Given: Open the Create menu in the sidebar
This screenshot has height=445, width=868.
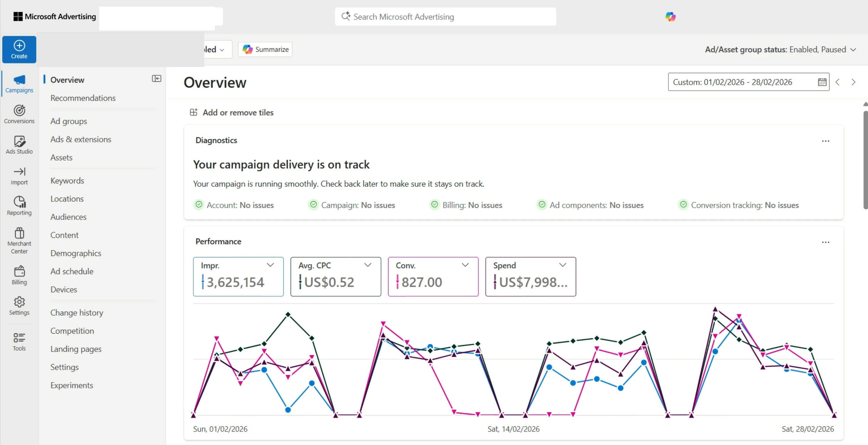Looking at the screenshot, I should click(x=19, y=49).
